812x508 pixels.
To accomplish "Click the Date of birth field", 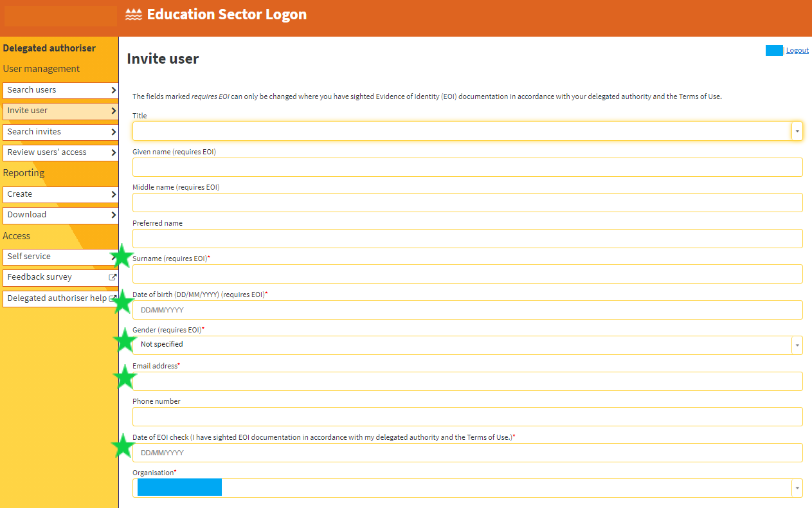I will click(467, 309).
